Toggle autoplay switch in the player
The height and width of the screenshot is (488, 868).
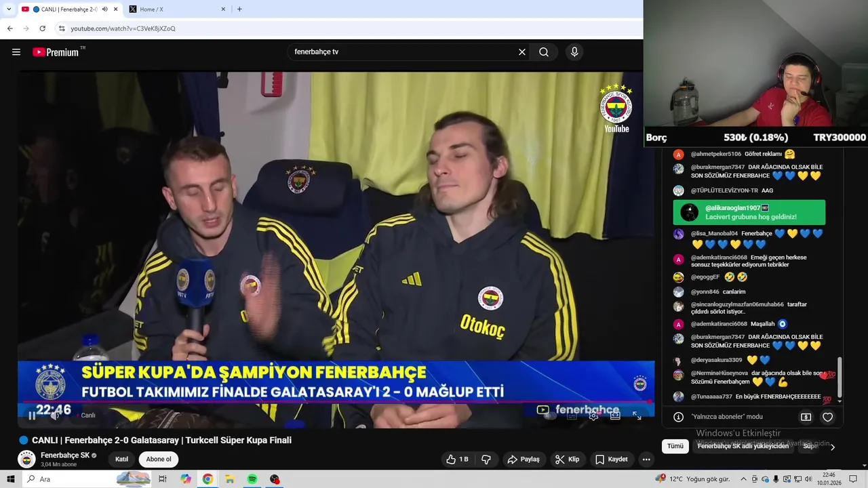coord(550,415)
